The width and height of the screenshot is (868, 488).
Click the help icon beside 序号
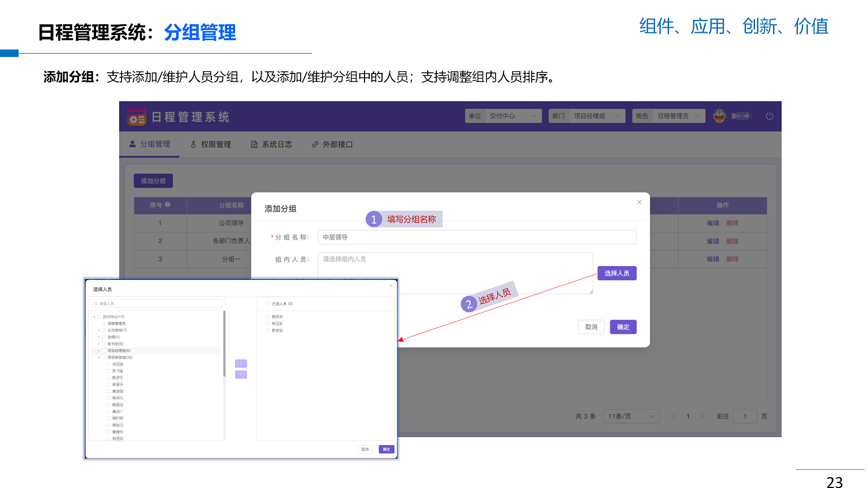click(168, 205)
